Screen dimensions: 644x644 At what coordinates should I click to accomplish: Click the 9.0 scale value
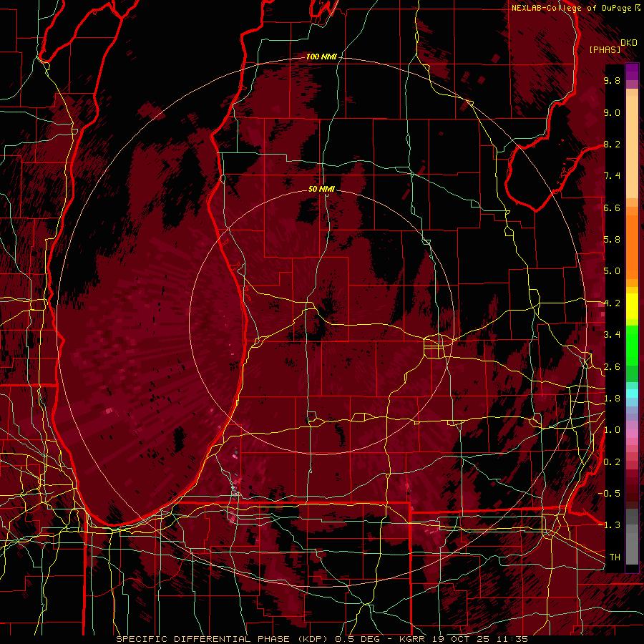pyautogui.click(x=612, y=112)
